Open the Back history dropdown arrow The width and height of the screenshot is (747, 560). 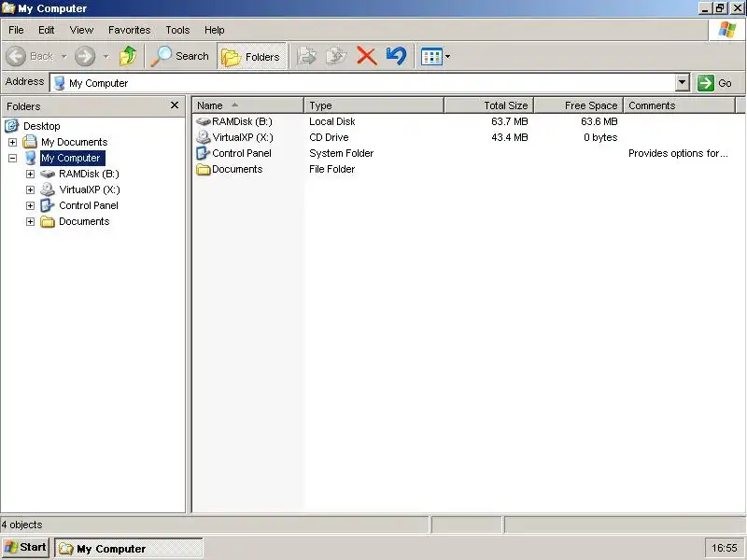(x=63, y=57)
